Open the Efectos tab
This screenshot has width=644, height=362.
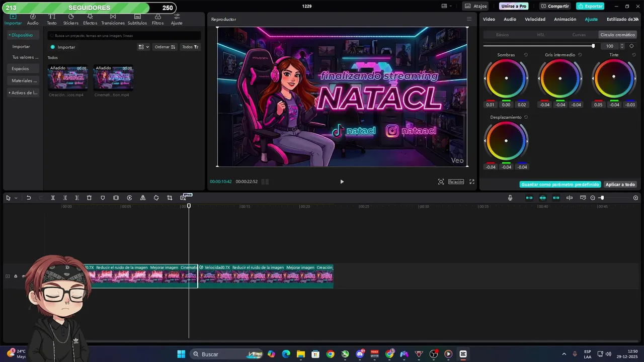click(x=90, y=20)
